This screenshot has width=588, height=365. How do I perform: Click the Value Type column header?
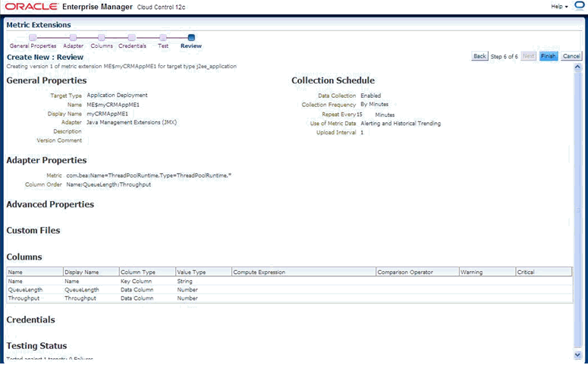[x=203, y=272]
